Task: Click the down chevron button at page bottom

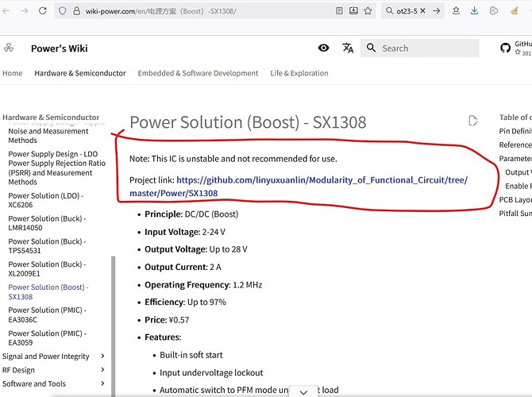Action: 303,391
